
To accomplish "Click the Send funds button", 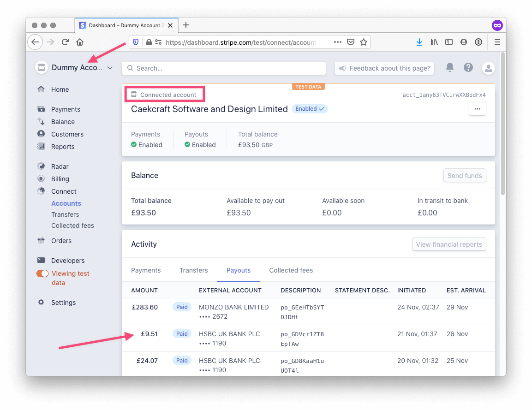I will [x=465, y=175].
